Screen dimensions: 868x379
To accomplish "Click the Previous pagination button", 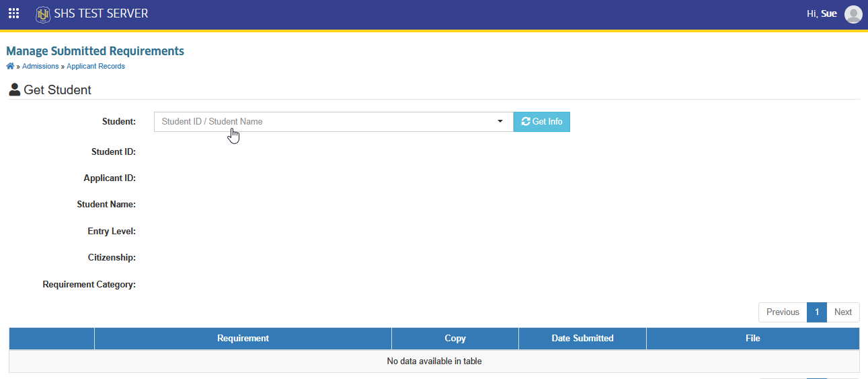I will point(783,312).
